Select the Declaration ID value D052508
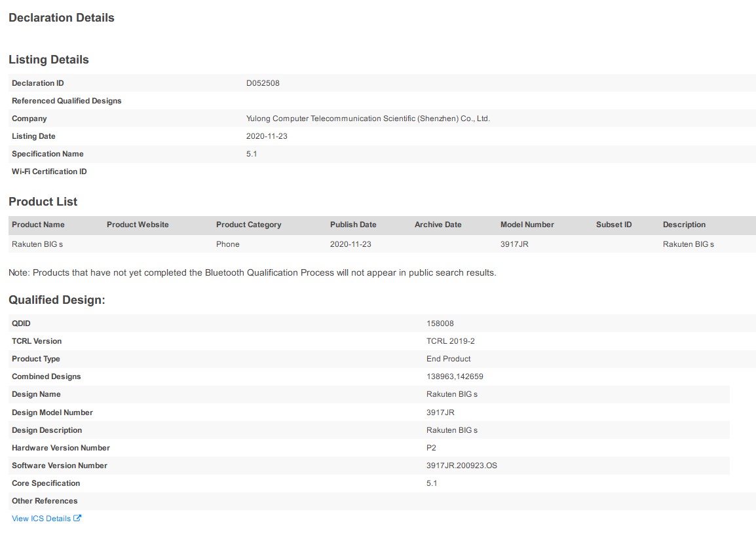756x533 pixels. 263,83
